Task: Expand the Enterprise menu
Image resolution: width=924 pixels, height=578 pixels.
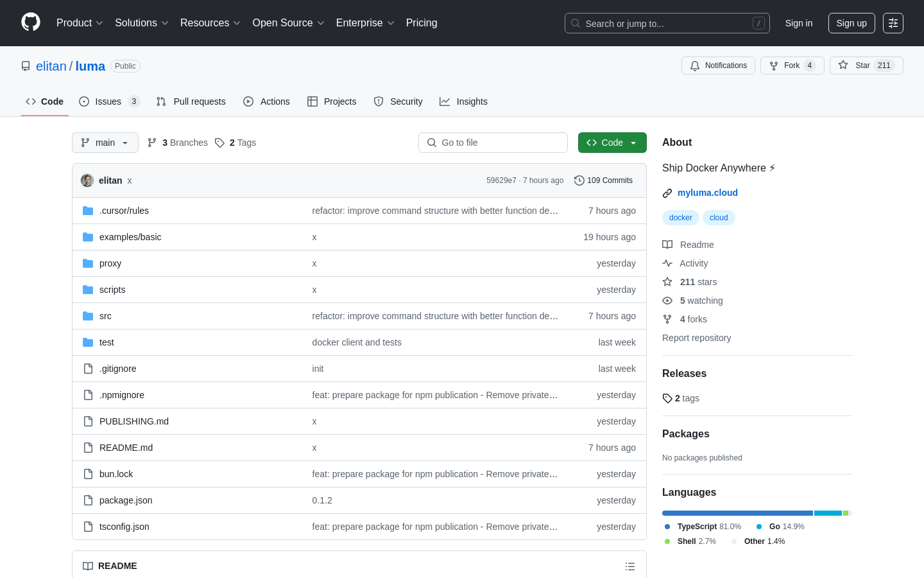Action: coord(365,23)
